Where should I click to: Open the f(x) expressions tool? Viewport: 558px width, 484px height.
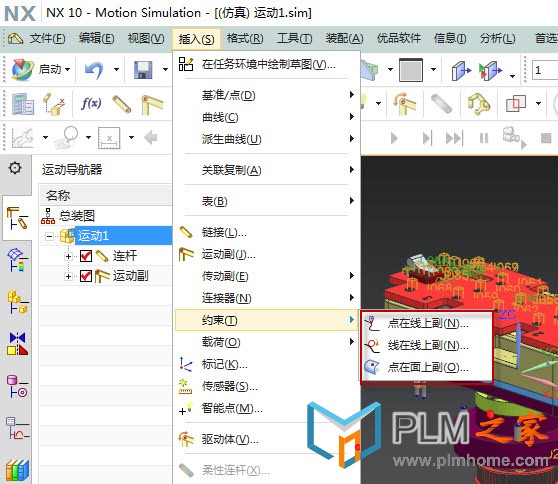91,104
